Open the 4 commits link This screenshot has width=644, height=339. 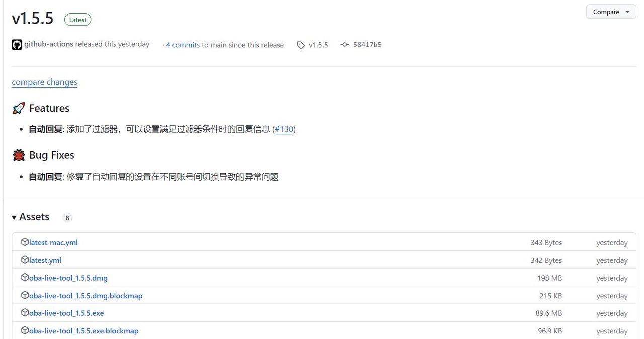tap(181, 45)
